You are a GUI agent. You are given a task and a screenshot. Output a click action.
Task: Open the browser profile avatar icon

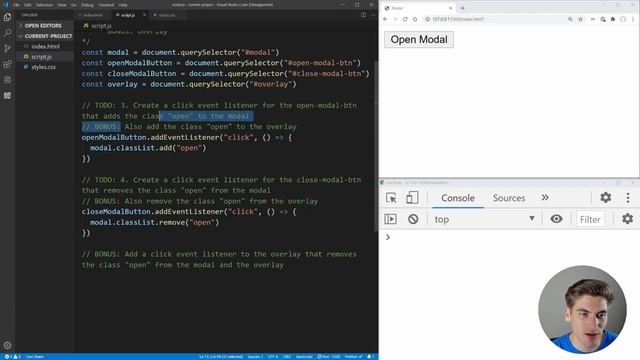pos(623,19)
